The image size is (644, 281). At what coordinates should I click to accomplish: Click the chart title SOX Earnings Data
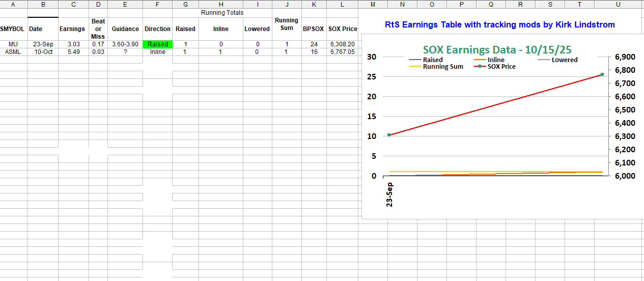(497, 50)
